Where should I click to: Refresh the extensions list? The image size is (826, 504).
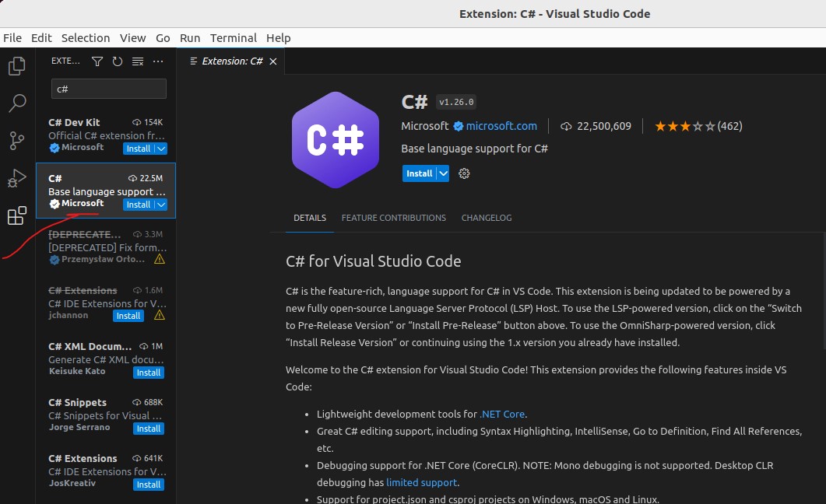[x=118, y=61]
